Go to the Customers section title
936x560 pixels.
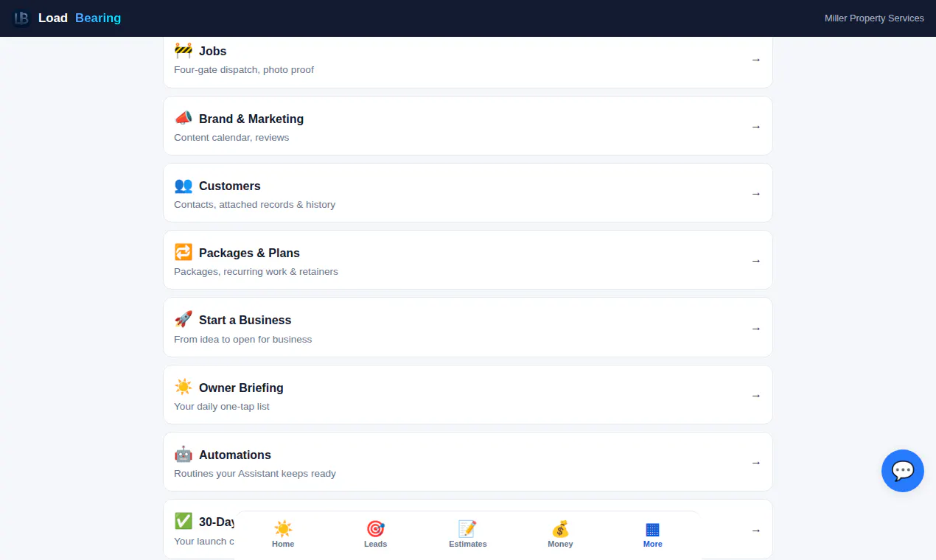(230, 186)
